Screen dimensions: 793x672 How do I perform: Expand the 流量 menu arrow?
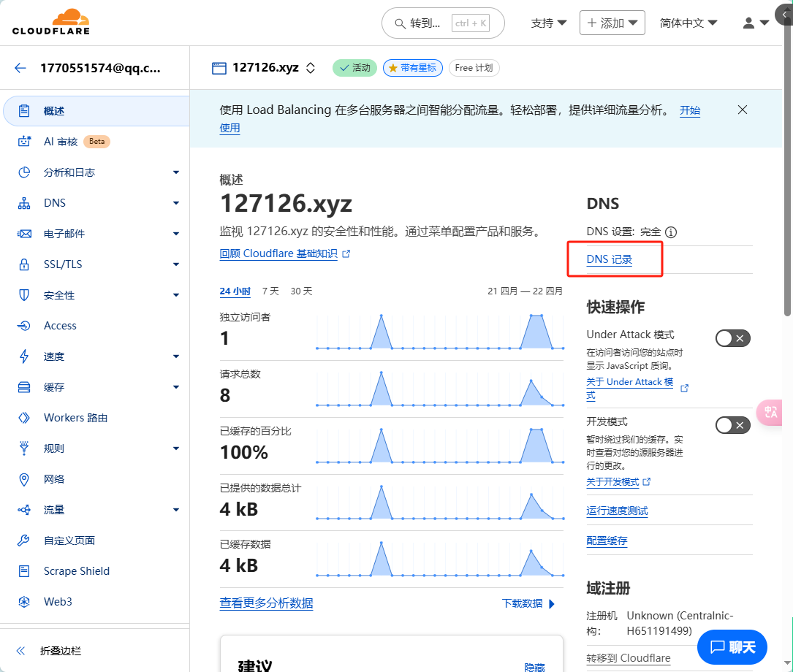[176, 510]
